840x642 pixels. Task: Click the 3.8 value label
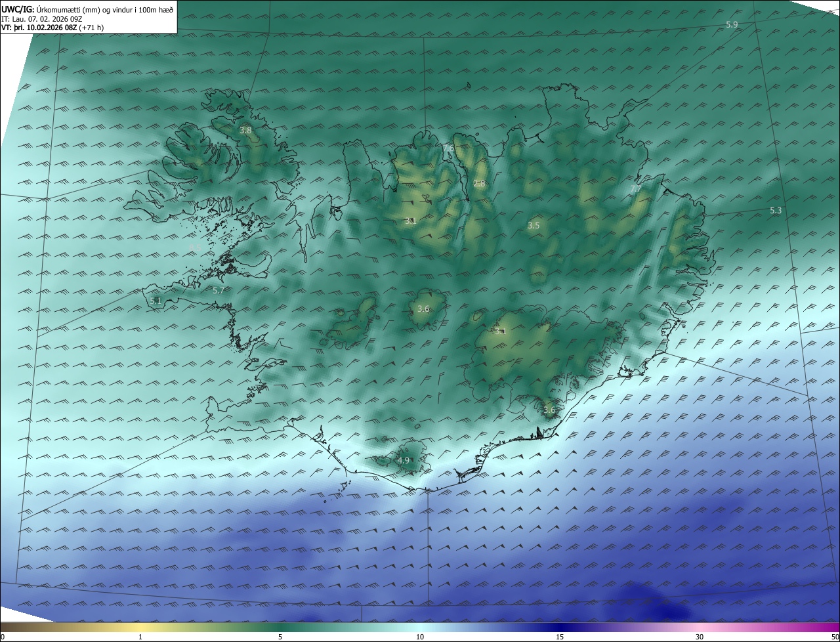coord(245,131)
